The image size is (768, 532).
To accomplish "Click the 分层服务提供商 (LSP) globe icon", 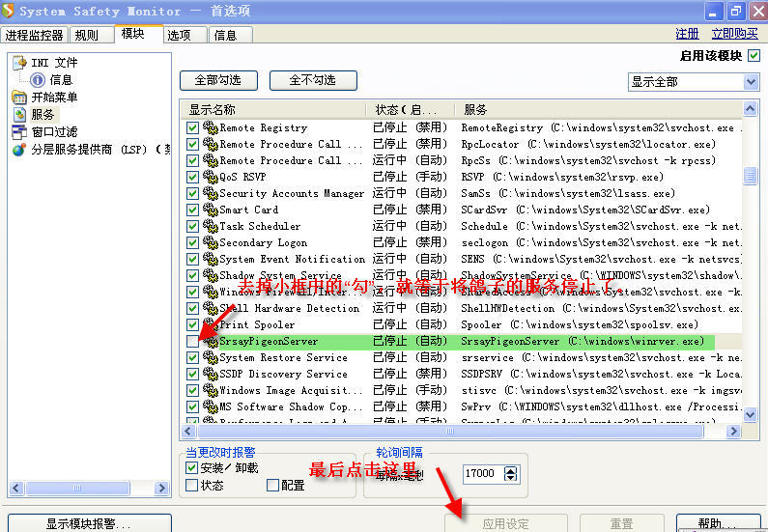I will (x=19, y=150).
